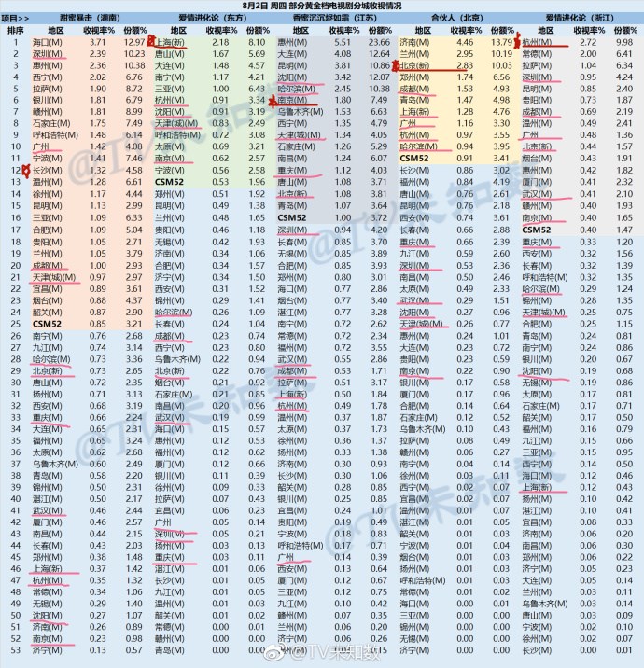Click the red star mark beside 南京(M)
Screen dimensions: 644x668
click(271, 97)
